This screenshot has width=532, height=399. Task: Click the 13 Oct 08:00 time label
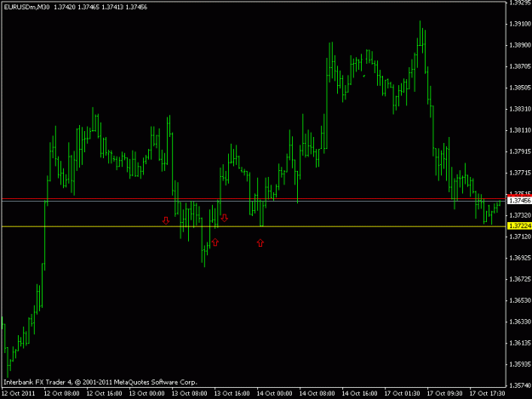189,394
